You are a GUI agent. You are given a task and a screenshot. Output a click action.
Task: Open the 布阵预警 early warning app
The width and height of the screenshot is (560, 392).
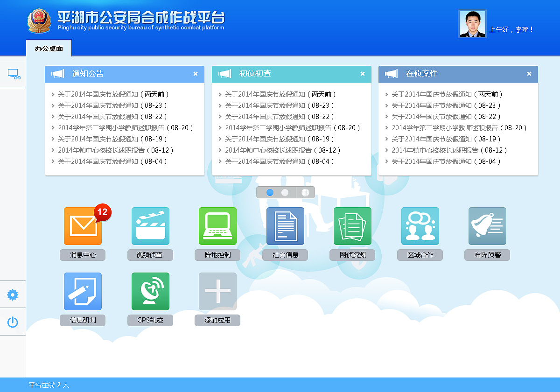point(487,225)
